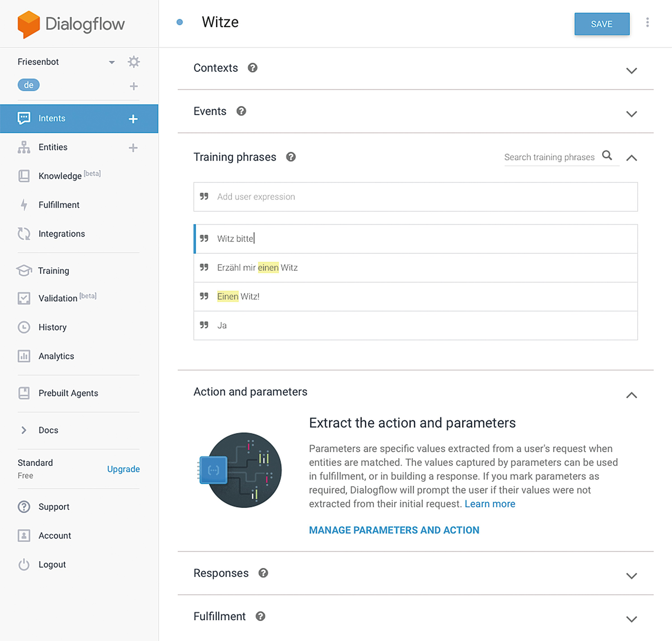Image resolution: width=672 pixels, height=641 pixels.
Task: Click help icon beside Training phrases
Action: 291,157
